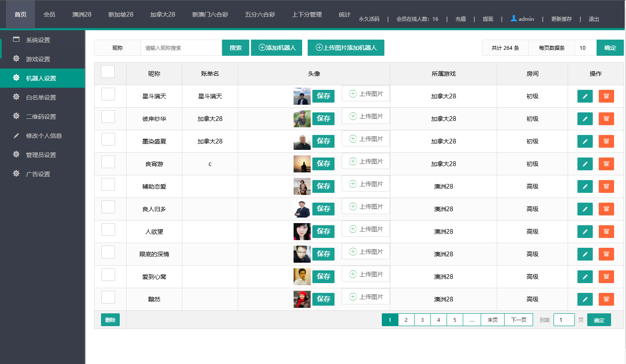Remove the 墨染盛夏 robot via trash icon
Screen dimensions: 626x364
pos(606,141)
